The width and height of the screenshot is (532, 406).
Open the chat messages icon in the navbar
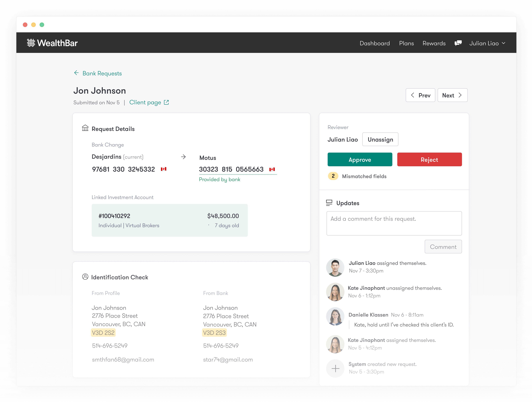pyautogui.click(x=458, y=43)
